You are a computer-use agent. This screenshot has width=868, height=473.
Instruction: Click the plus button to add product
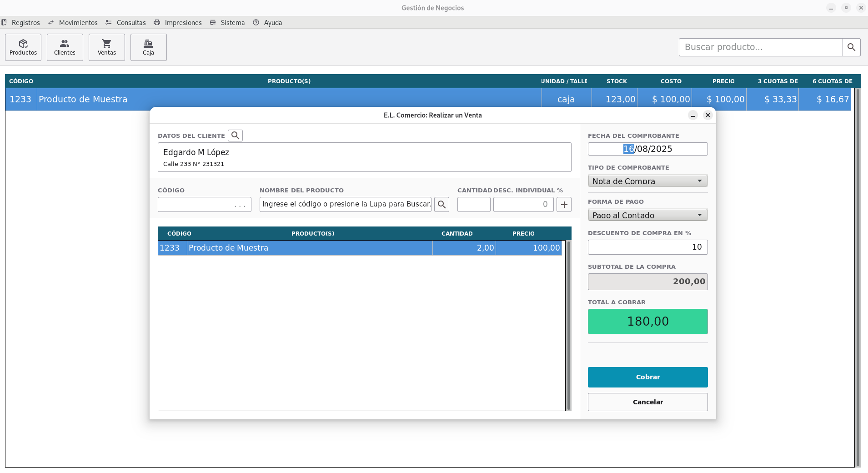coord(564,205)
